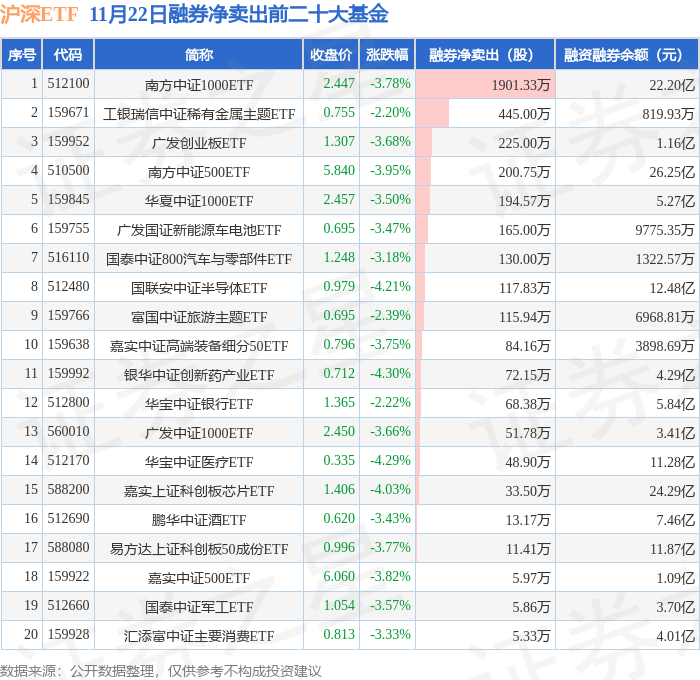Click the 收盘价 column header
The height and width of the screenshot is (680, 700).
(331, 55)
